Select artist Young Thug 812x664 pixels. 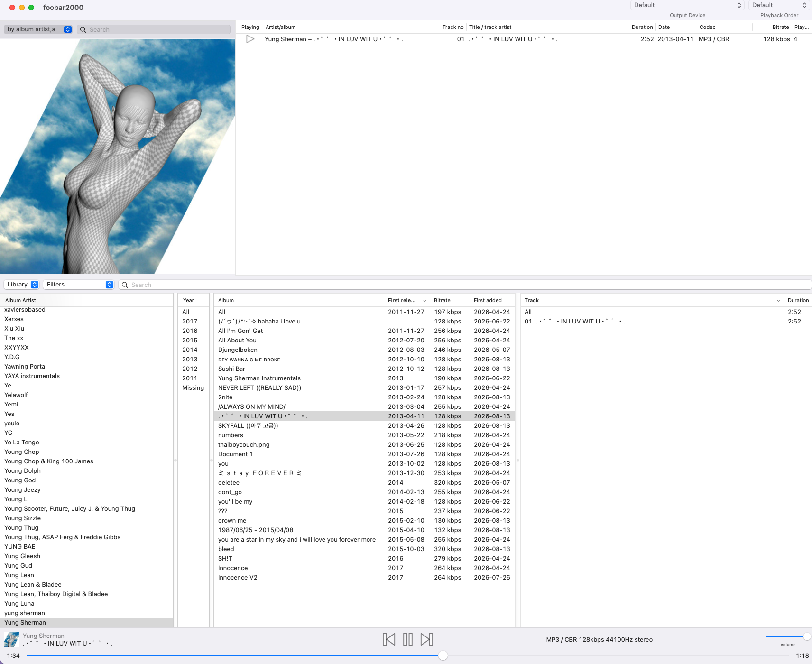click(86, 527)
